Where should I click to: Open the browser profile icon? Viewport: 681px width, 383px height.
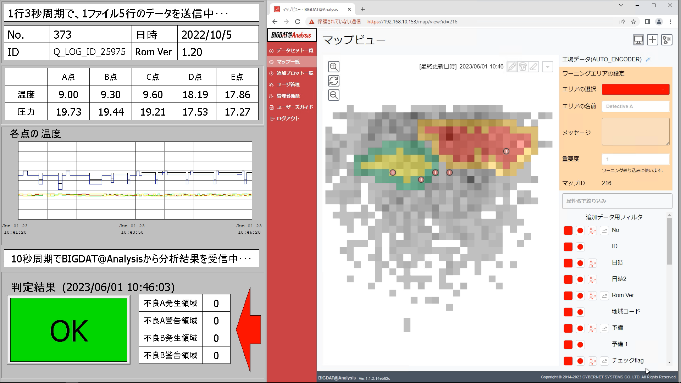click(659, 21)
